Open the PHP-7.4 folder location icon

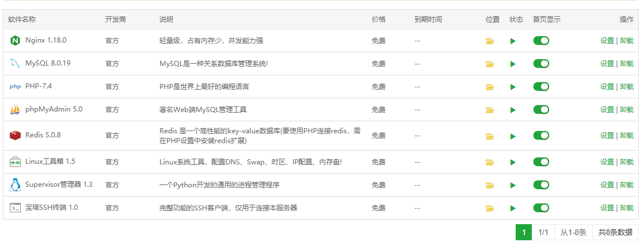point(490,87)
